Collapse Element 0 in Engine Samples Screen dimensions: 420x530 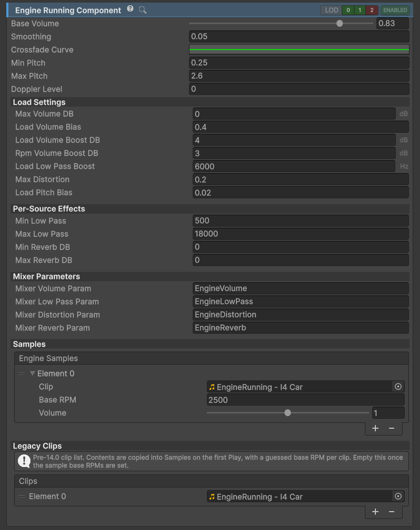point(33,374)
